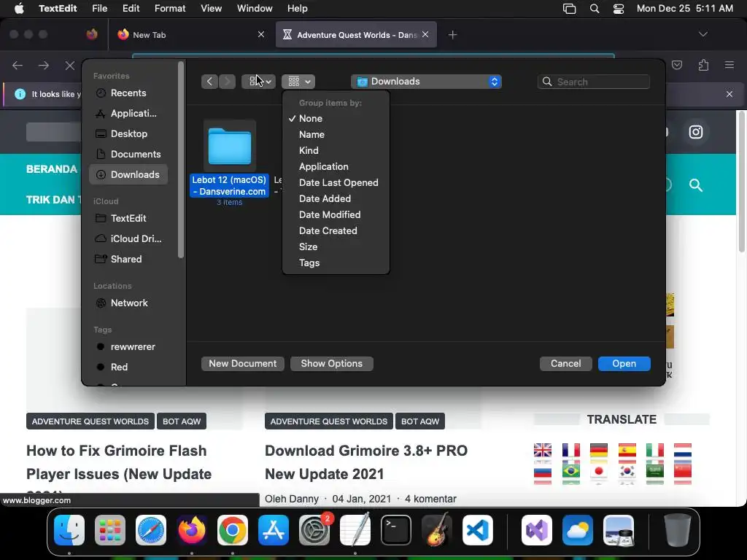
Task: Group items by Date Last Opened
Action: 336,183
